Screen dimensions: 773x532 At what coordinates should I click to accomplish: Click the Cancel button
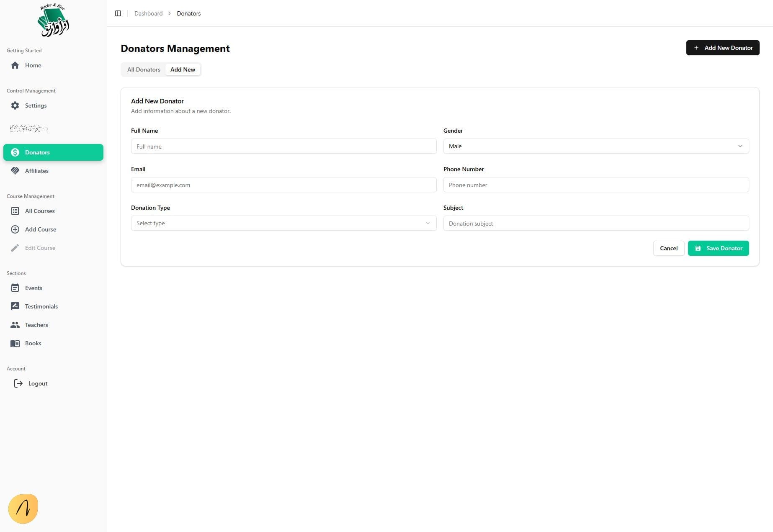click(x=668, y=248)
